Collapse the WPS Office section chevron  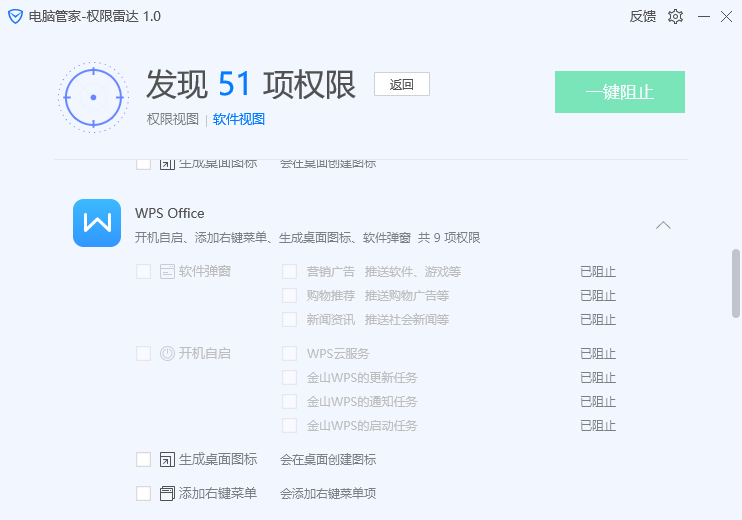663,225
